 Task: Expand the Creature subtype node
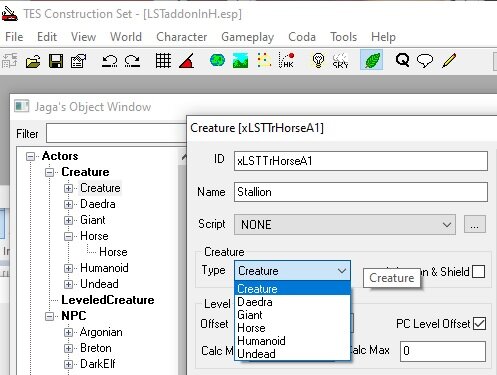(68, 188)
